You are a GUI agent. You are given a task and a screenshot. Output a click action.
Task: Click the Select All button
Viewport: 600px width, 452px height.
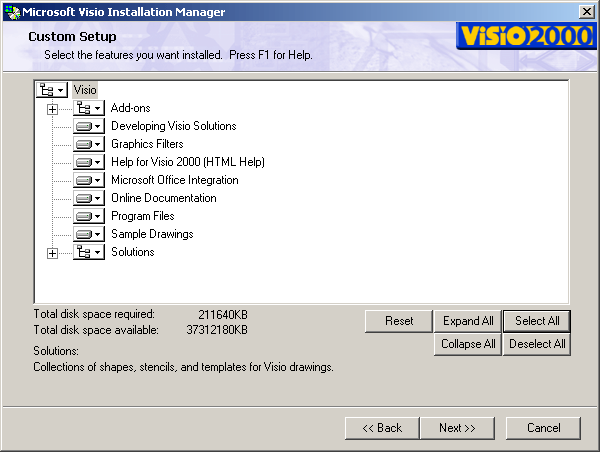(537, 321)
